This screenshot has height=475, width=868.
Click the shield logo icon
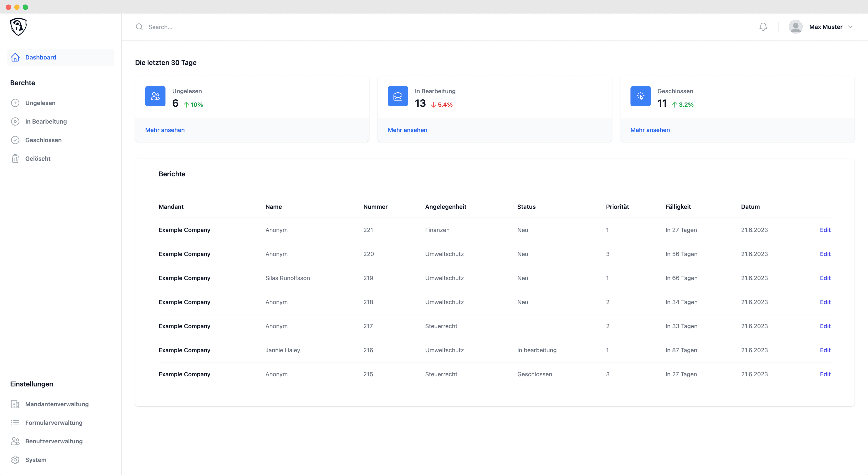[19, 27]
